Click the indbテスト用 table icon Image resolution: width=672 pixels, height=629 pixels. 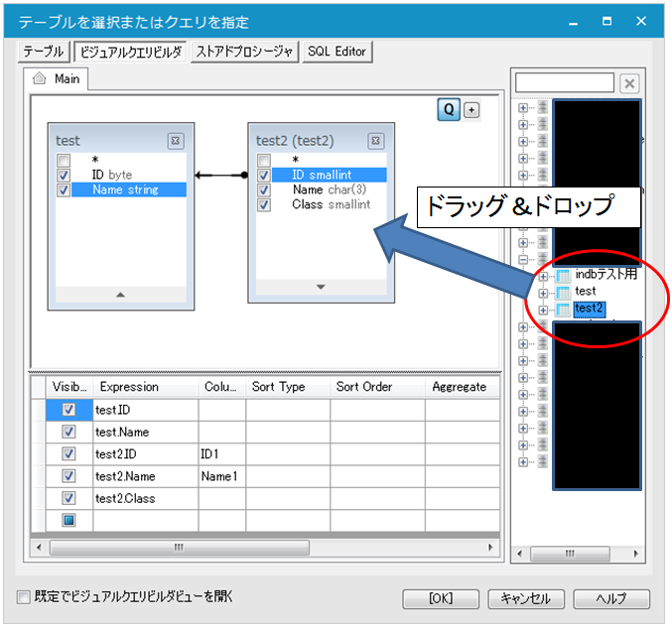pyautogui.click(x=563, y=275)
